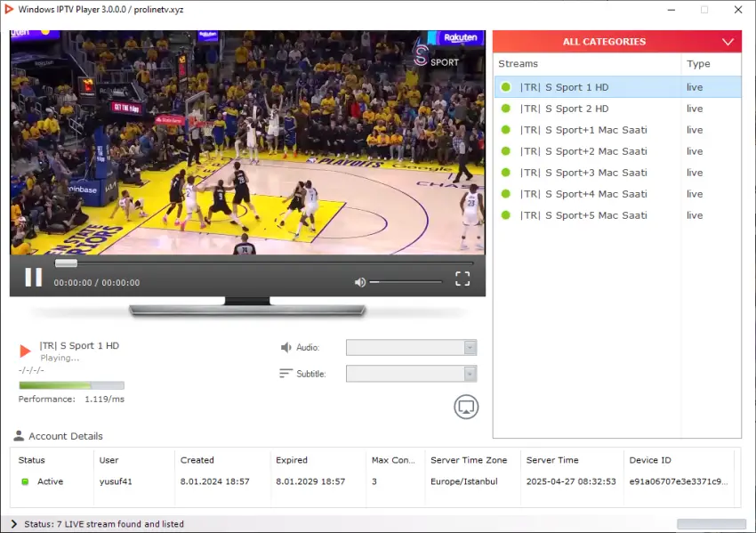Click green dot for S Sport+3 Mac Saati
This screenshot has height=533, width=756.
[506, 173]
